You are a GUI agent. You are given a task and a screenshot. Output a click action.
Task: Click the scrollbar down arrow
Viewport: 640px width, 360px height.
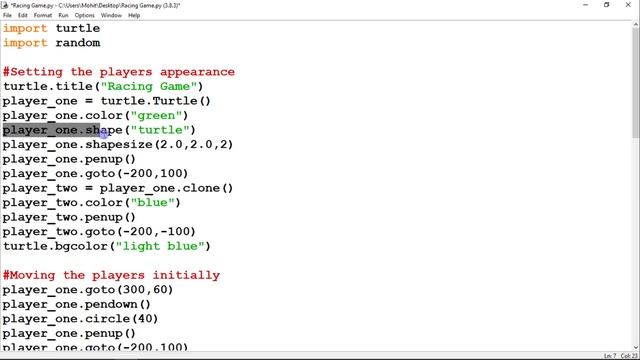click(636, 348)
